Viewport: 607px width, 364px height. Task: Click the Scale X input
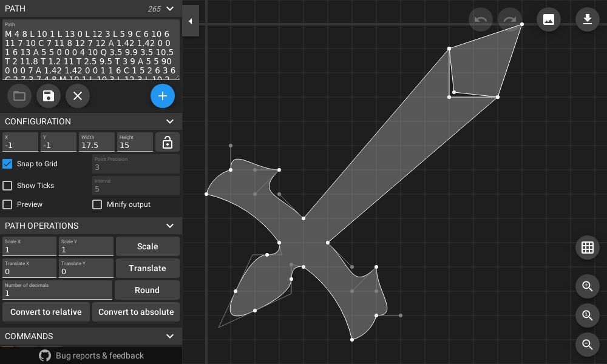tap(29, 246)
